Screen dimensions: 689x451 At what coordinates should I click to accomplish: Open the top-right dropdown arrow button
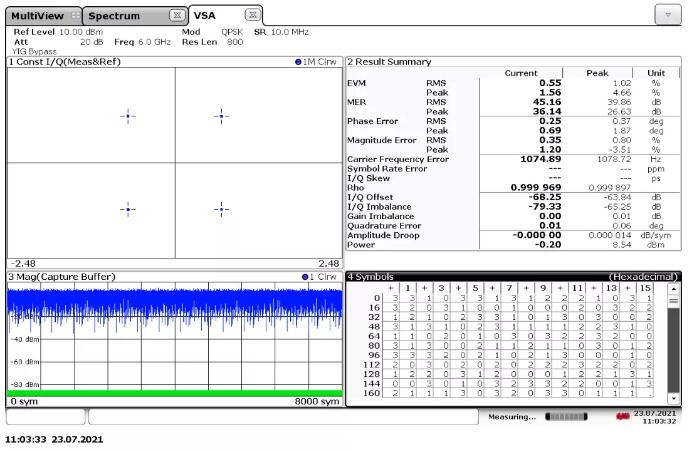click(667, 15)
